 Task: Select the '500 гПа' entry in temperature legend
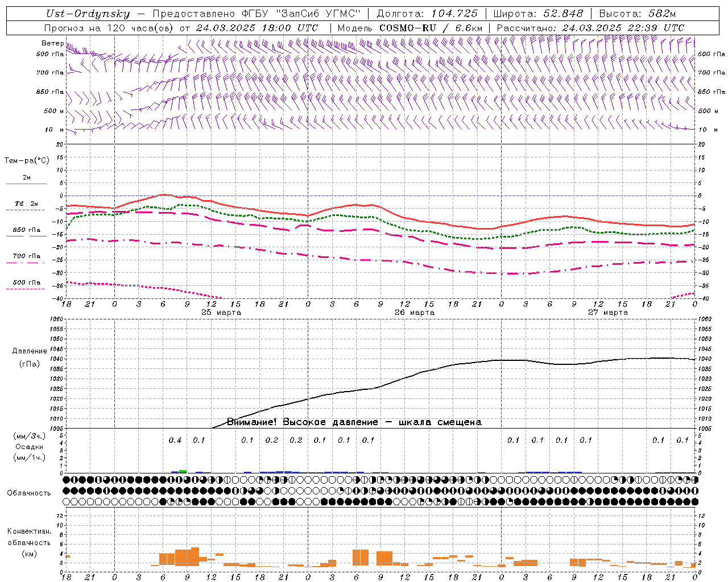pyautogui.click(x=27, y=282)
